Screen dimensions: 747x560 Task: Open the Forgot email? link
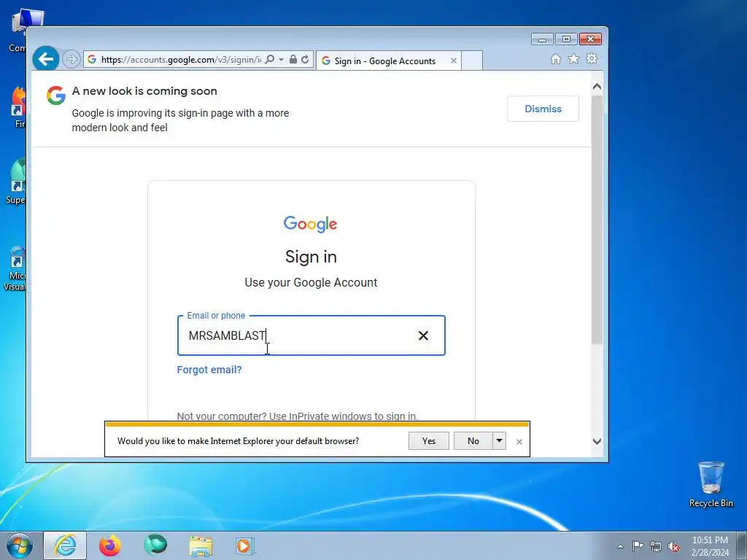pyautogui.click(x=209, y=370)
